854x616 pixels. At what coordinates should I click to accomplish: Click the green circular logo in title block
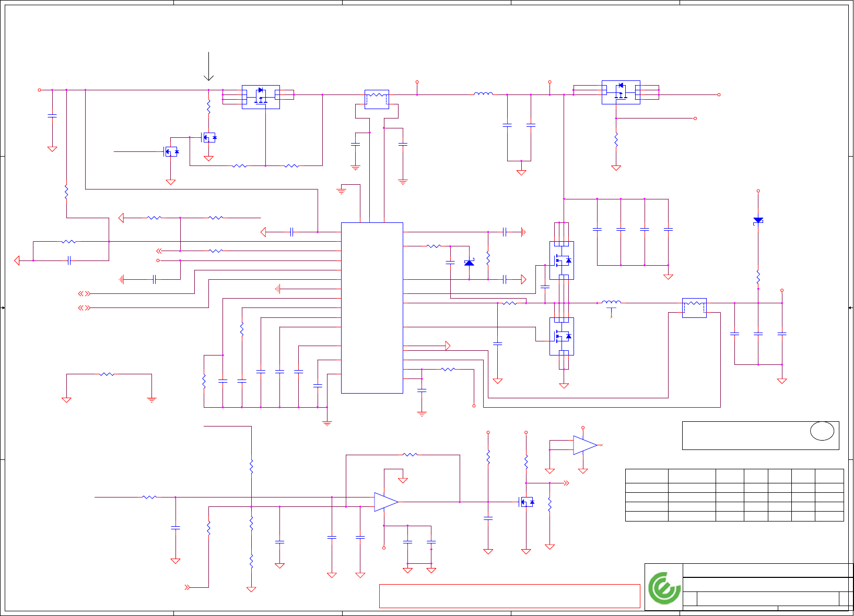point(664,588)
